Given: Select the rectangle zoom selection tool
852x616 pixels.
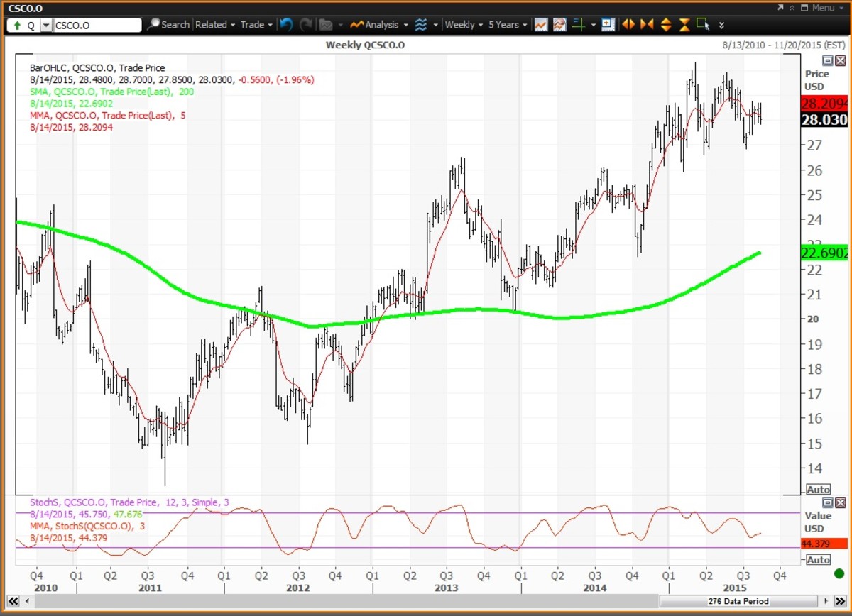Looking at the screenshot, I should (x=703, y=25).
